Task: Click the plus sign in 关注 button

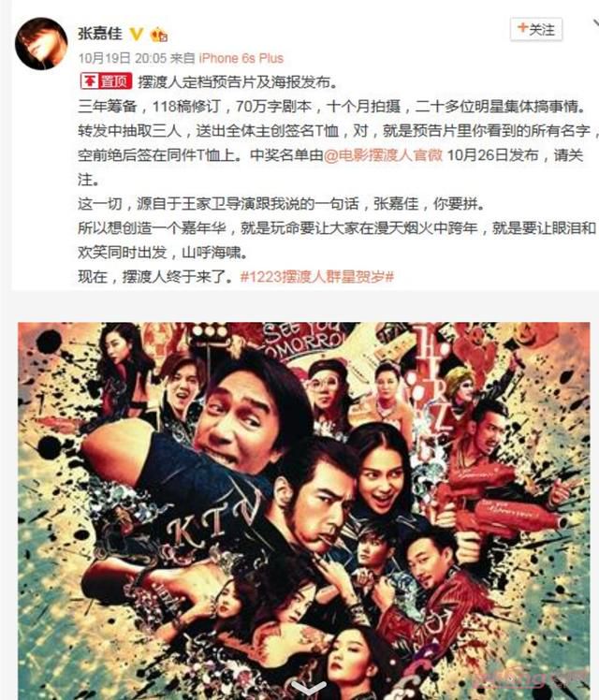Action: point(522,28)
